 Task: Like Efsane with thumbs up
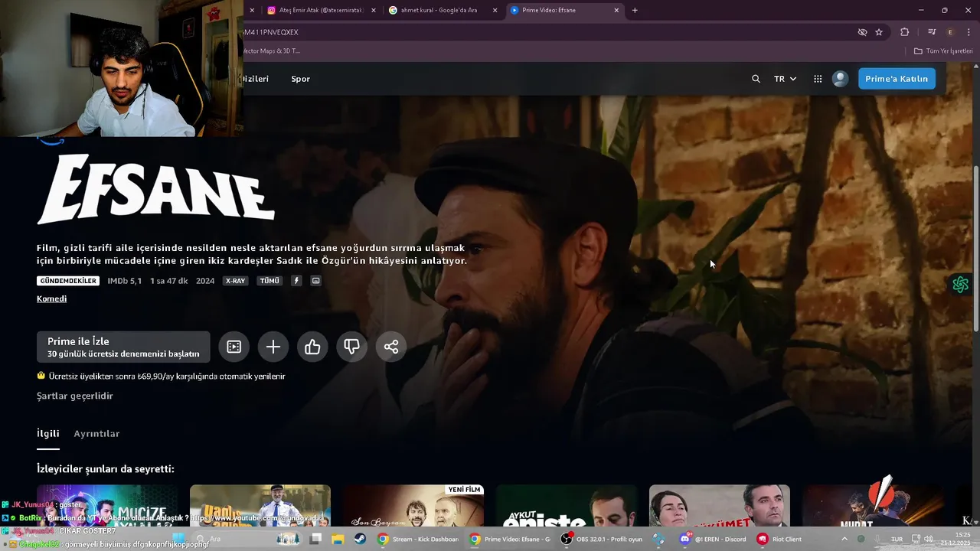[312, 347]
